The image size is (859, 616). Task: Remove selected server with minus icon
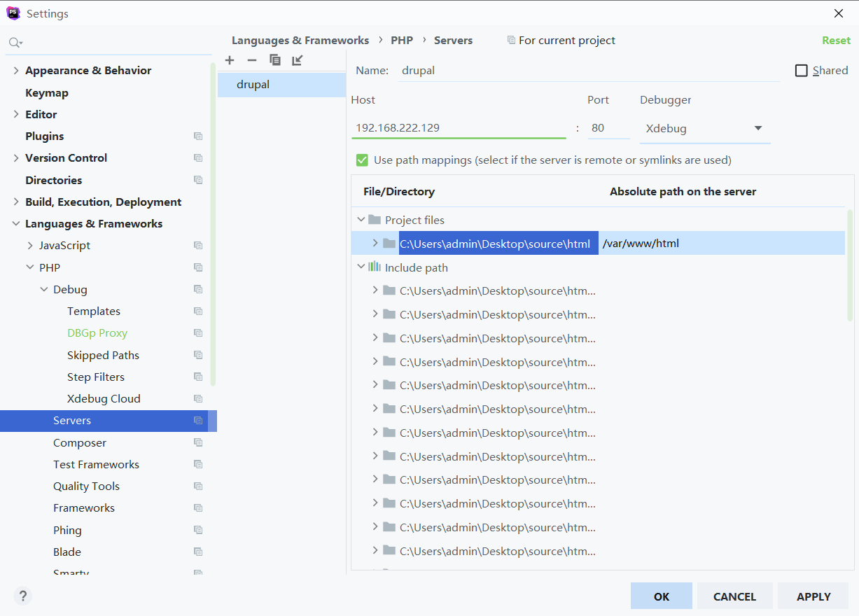coord(252,60)
